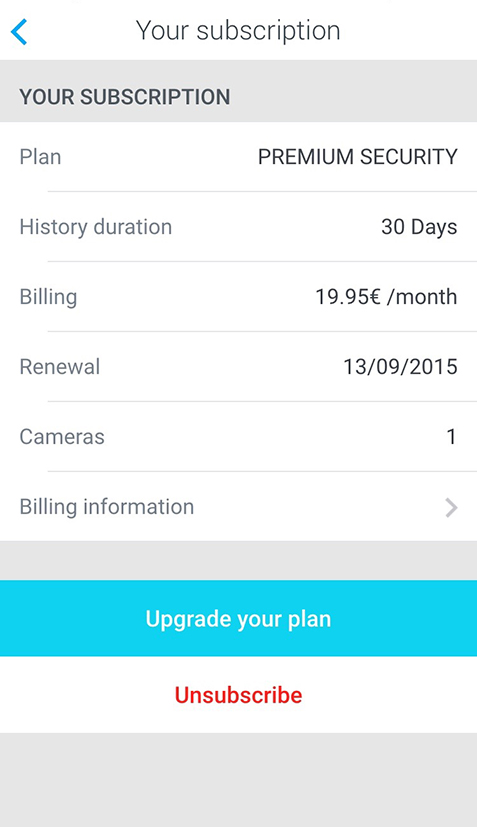
Task: Tap the 13/09/2015 renewal date
Action: pyautogui.click(x=400, y=367)
